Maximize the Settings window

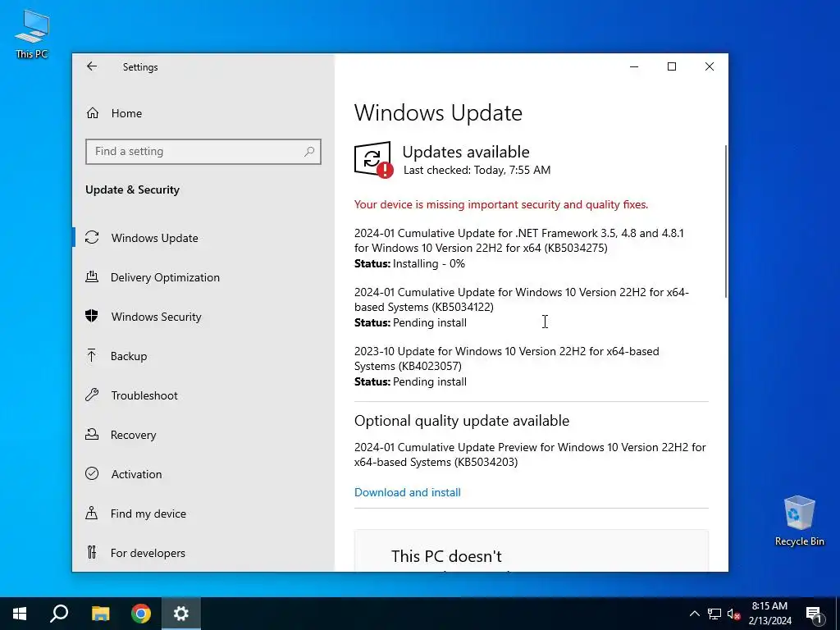tap(672, 66)
